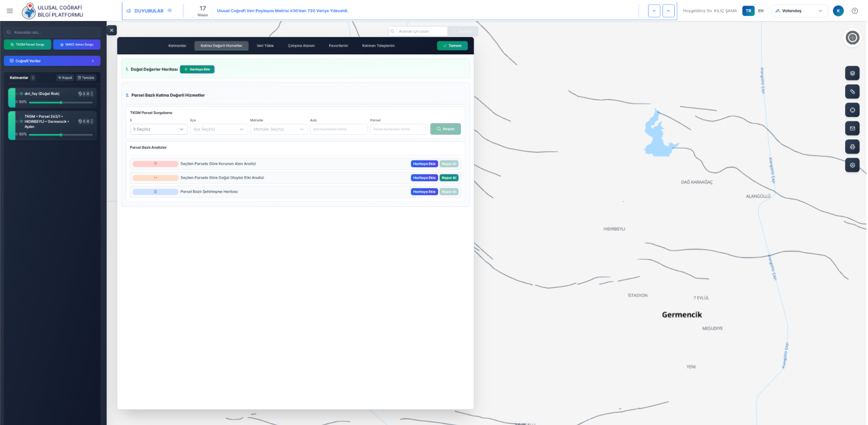The image size is (868, 425).
Task: Click the TKGM Parsel Sorgu button
Action: click(27, 44)
